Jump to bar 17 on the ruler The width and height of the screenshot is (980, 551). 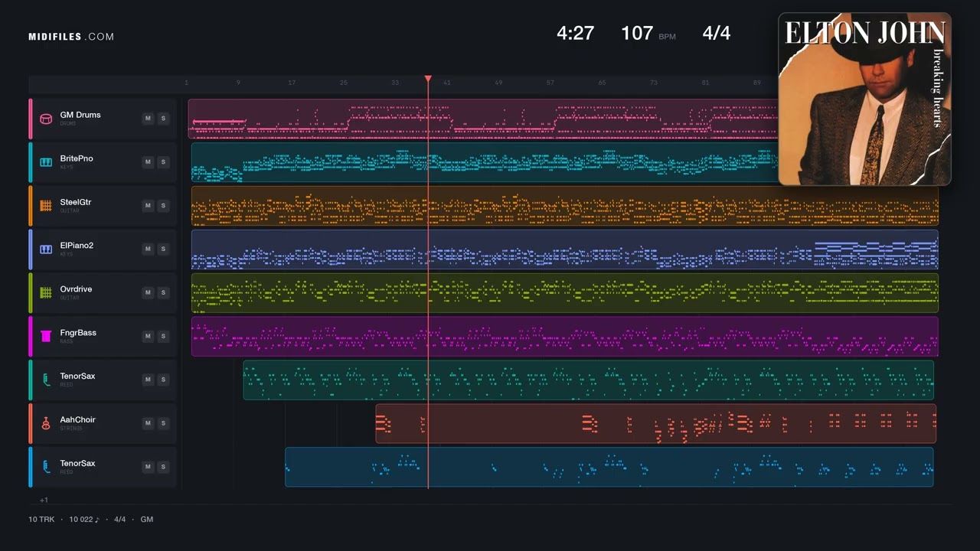pos(292,83)
